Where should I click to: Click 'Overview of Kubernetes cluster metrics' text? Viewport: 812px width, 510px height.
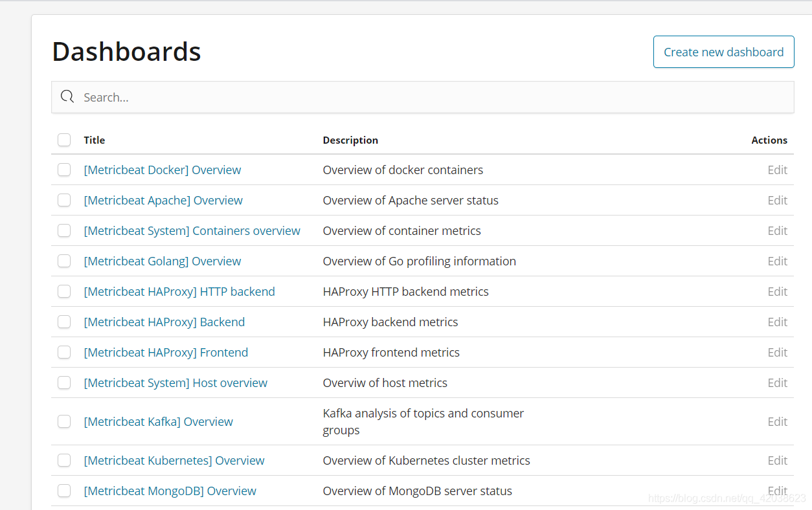coord(426,460)
